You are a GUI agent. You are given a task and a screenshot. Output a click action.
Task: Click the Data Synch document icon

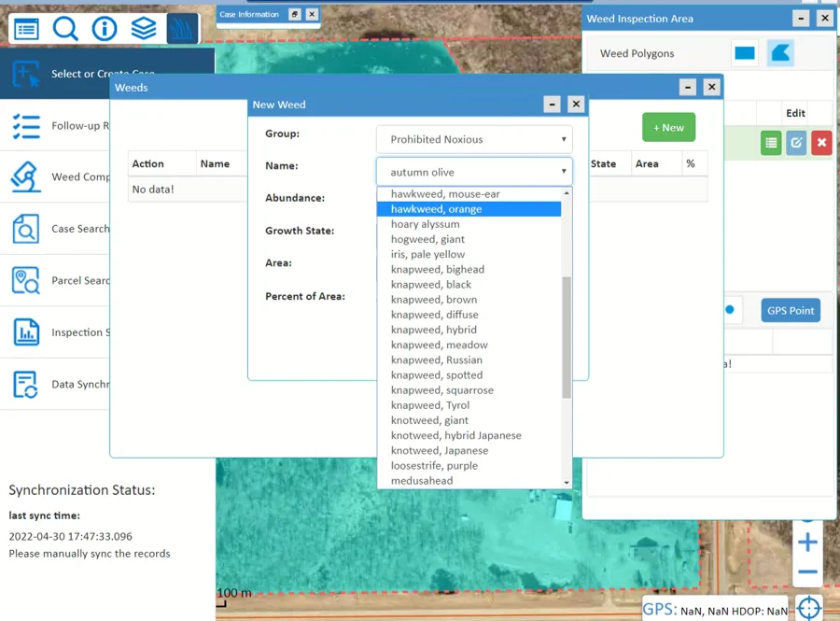[x=26, y=384]
